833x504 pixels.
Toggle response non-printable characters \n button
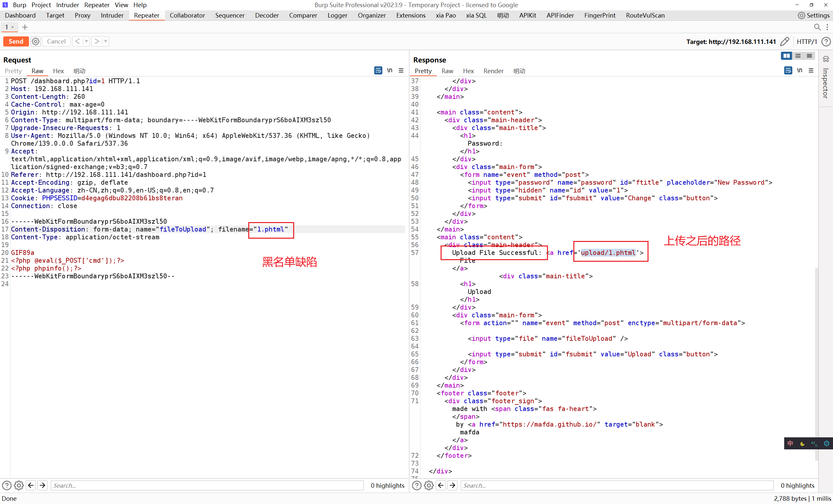pos(799,70)
